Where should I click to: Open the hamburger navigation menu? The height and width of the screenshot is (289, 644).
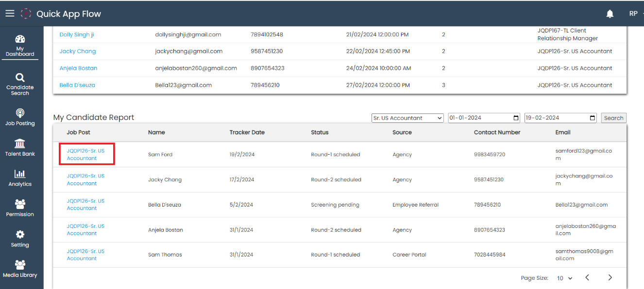10,14
